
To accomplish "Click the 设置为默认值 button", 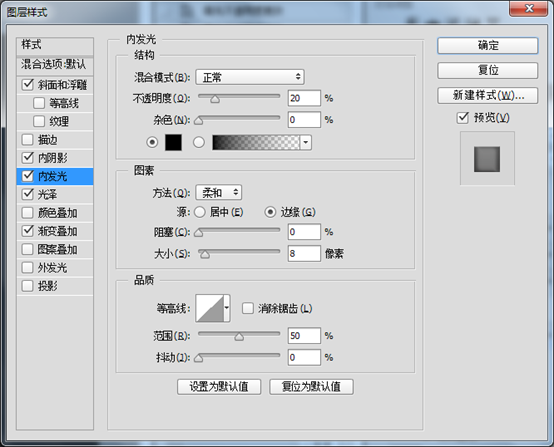I will point(219,387).
